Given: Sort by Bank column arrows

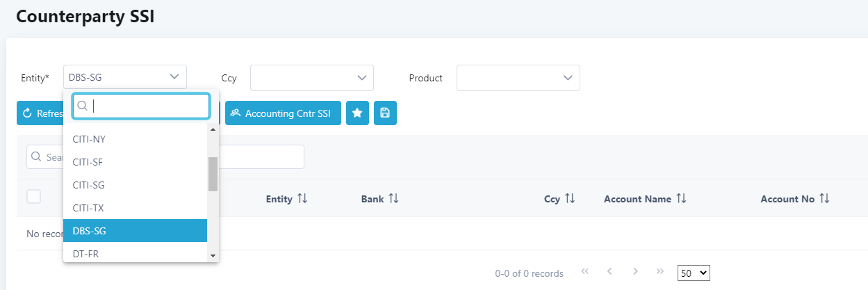Looking at the screenshot, I should [x=393, y=199].
